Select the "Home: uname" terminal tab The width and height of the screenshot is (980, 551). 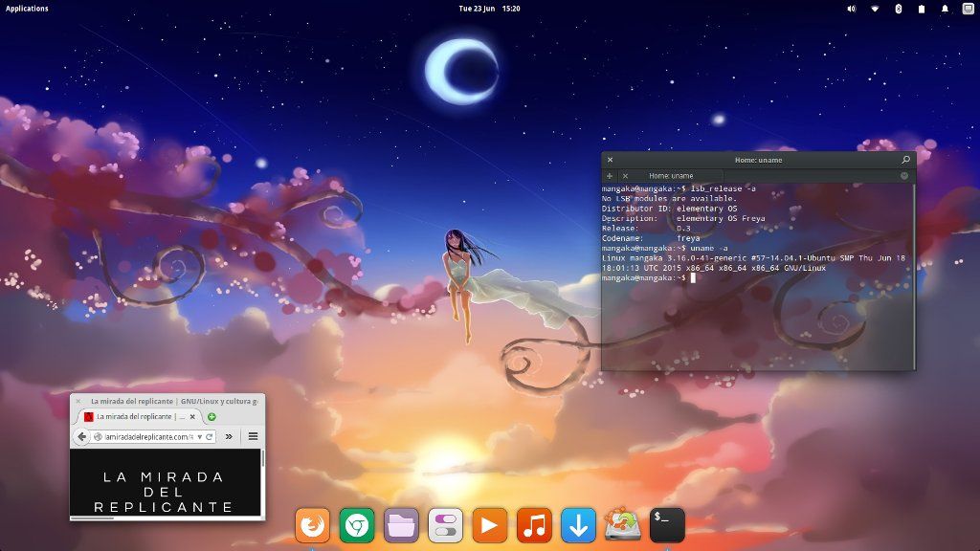pos(670,175)
